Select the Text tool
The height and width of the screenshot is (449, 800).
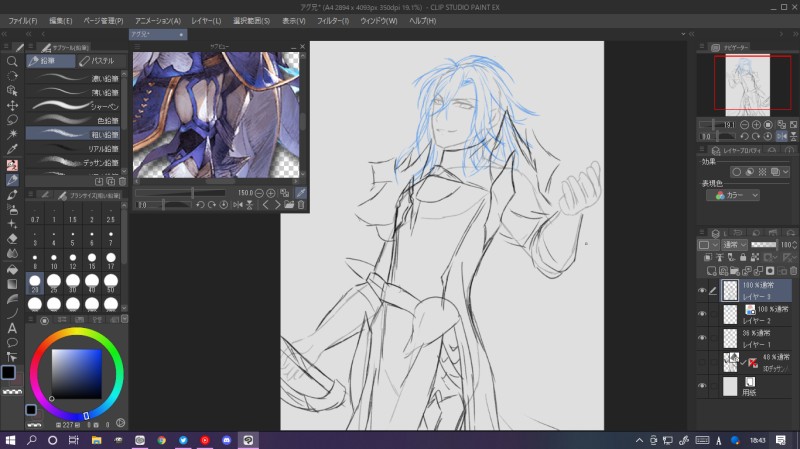(12, 328)
